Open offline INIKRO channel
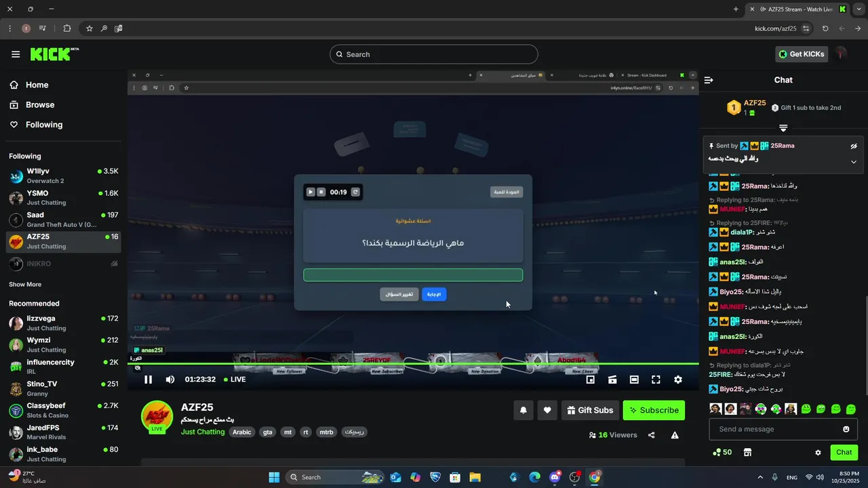 click(64, 264)
